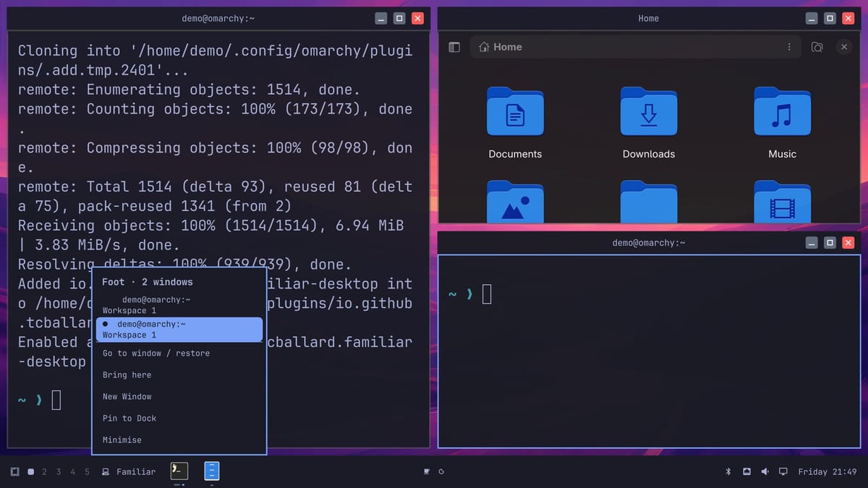Screen dimensions: 868x488
Task: Switch to workspace 5
Action: click(87, 472)
